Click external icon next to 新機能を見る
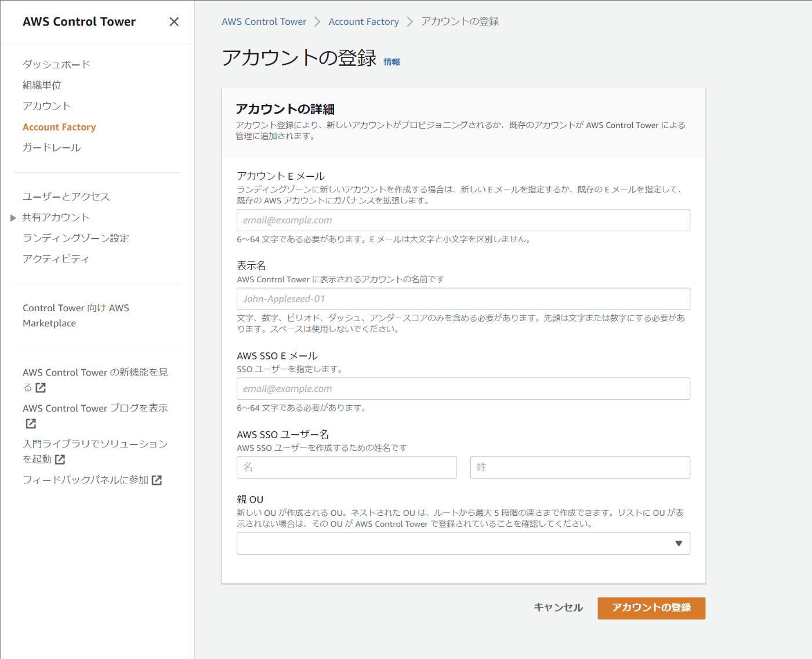Image resolution: width=812 pixels, height=659 pixels. point(41,388)
